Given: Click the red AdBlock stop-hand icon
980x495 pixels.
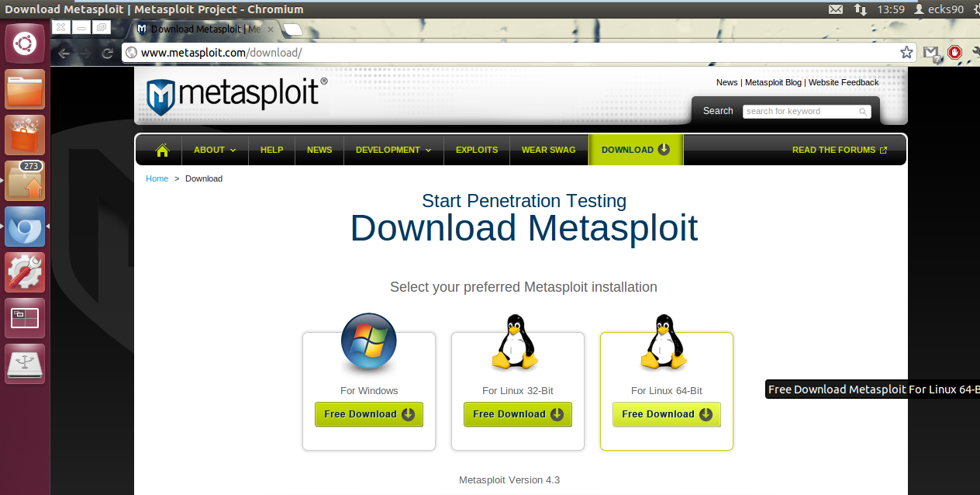Looking at the screenshot, I should click(x=954, y=53).
